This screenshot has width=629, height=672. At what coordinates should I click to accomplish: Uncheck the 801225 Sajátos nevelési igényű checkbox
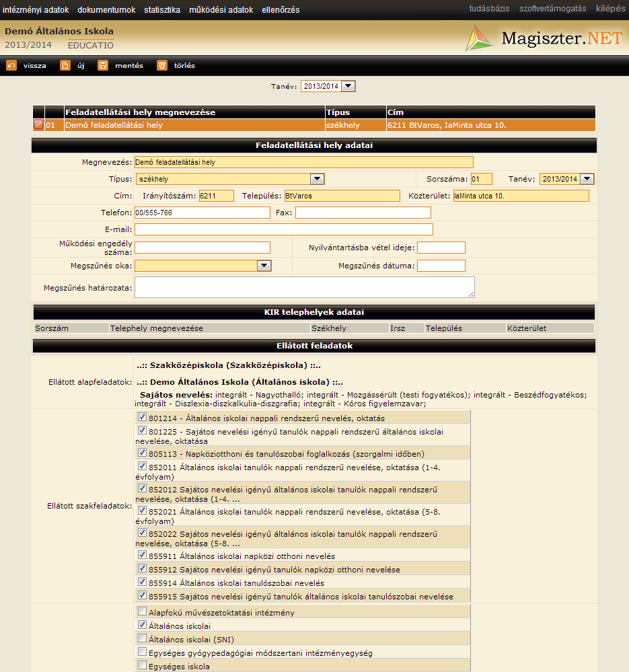[142, 431]
